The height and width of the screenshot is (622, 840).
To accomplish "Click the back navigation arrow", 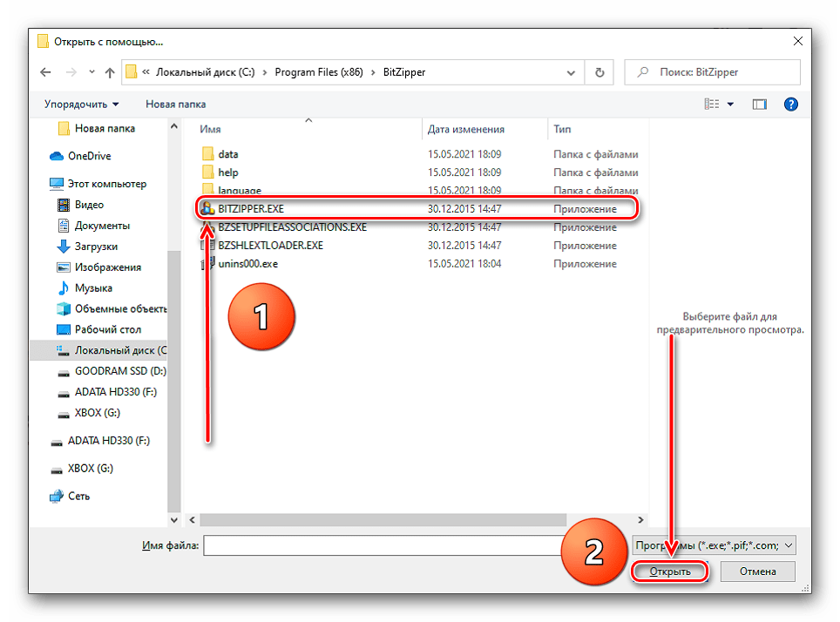I will tap(46, 72).
